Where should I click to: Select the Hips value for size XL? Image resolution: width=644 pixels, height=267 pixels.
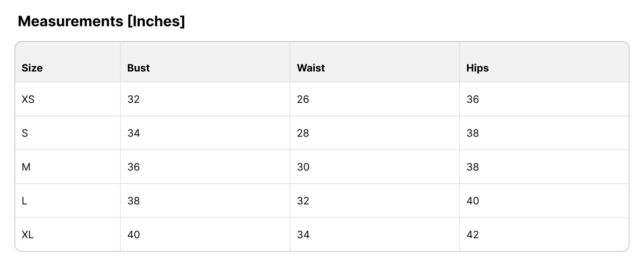pyautogui.click(x=473, y=235)
